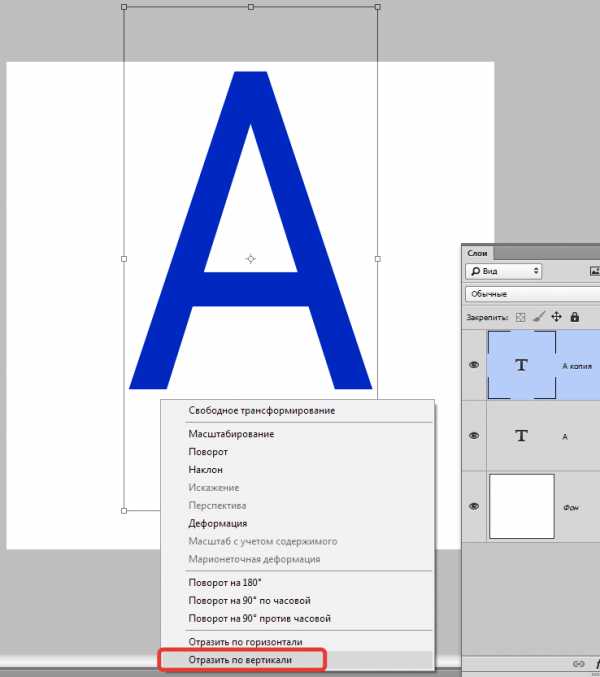
Task: Switch to the 'Слои' panel tab
Action: 478,253
